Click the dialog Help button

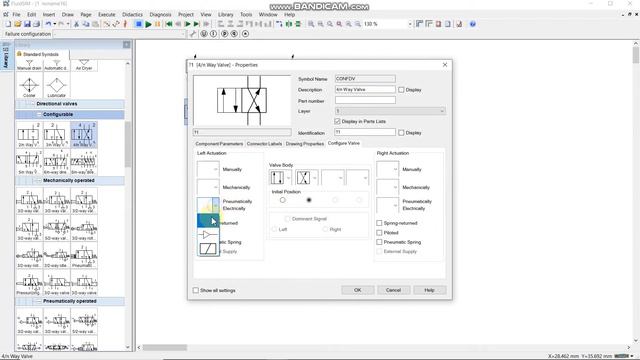pos(429,290)
